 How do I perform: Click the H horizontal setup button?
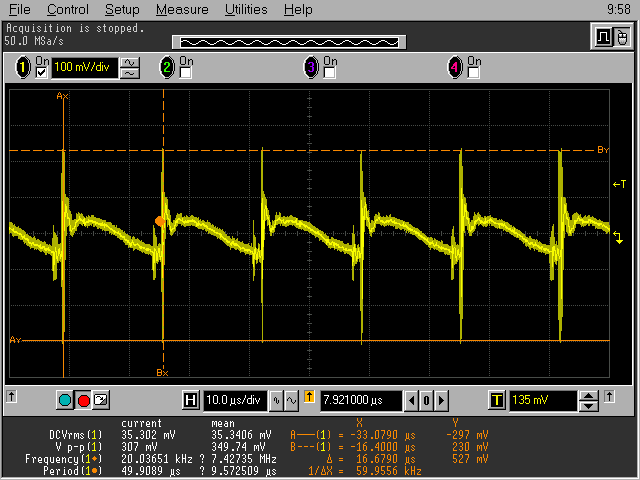[190, 400]
